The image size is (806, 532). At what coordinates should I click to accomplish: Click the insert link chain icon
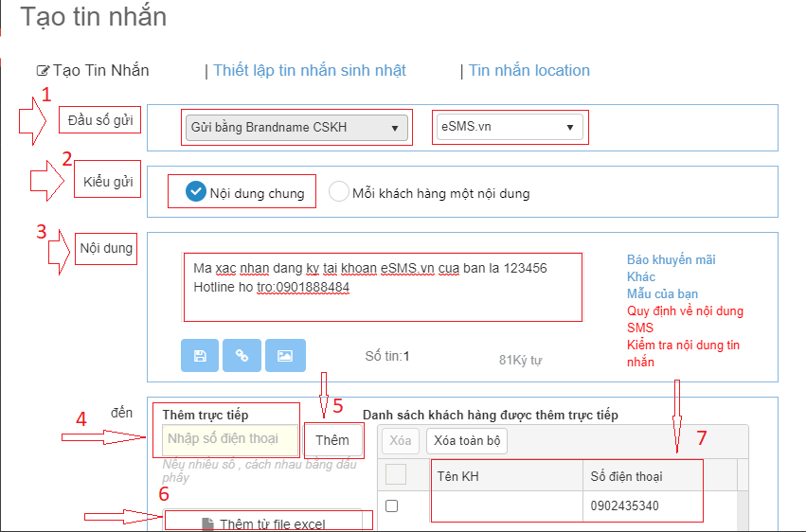[x=242, y=355]
